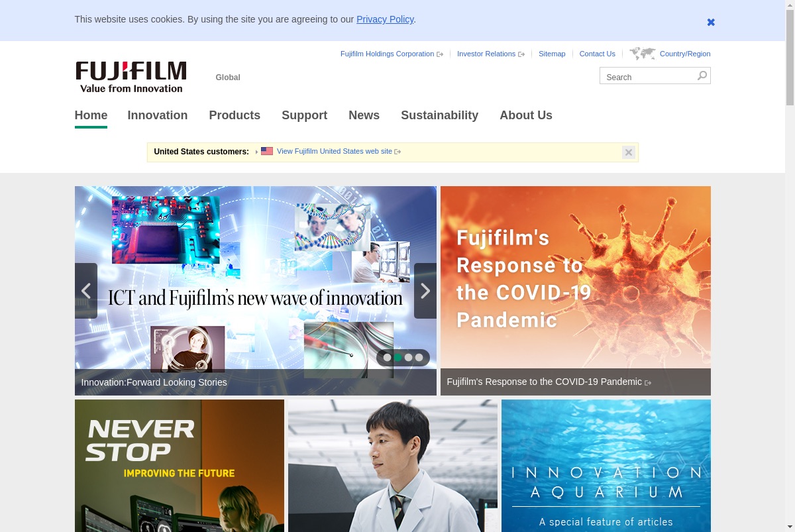Open the Privacy Policy link
This screenshot has height=532, width=795.
click(385, 19)
